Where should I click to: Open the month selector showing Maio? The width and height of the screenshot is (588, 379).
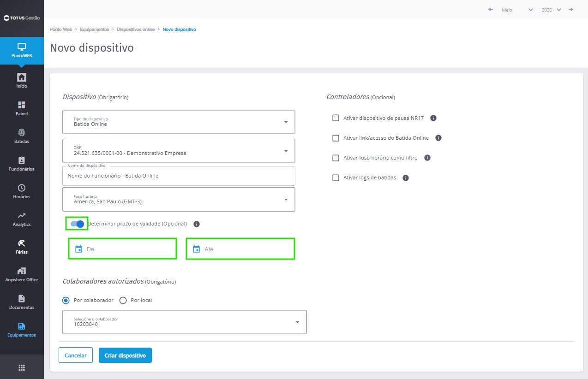[517, 10]
